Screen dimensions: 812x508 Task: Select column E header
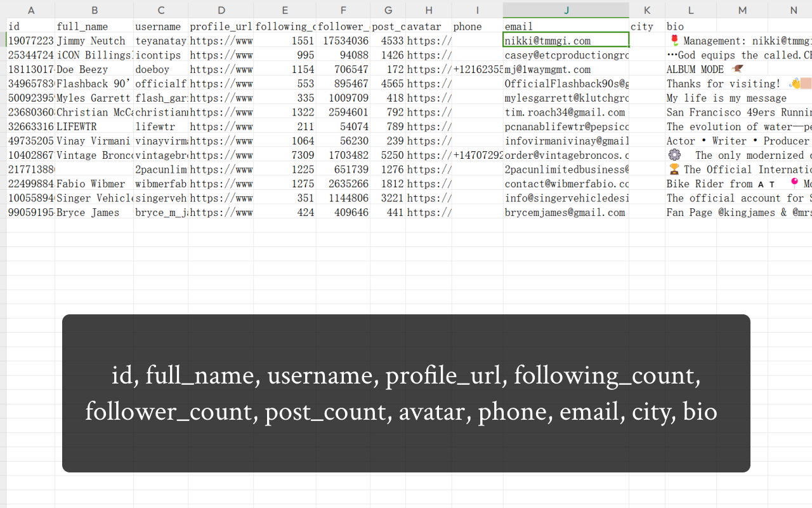coord(285,10)
